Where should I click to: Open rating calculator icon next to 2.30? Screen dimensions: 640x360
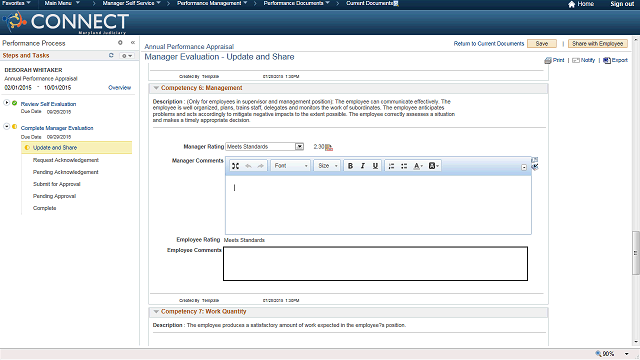(x=329, y=147)
